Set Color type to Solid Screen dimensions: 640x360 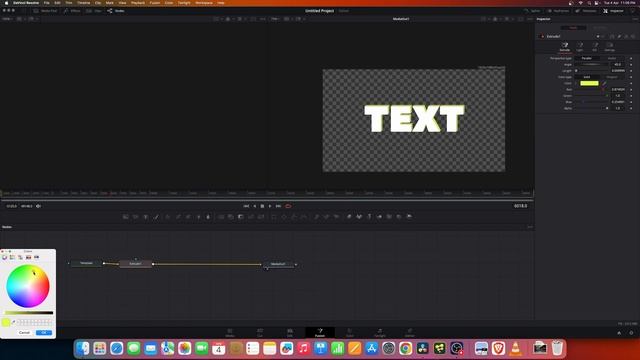point(587,77)
